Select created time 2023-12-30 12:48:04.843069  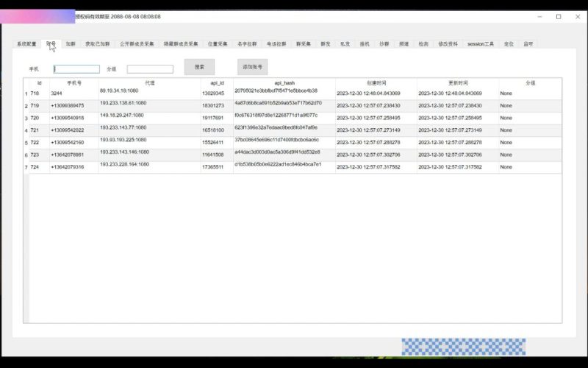point(376,93)
